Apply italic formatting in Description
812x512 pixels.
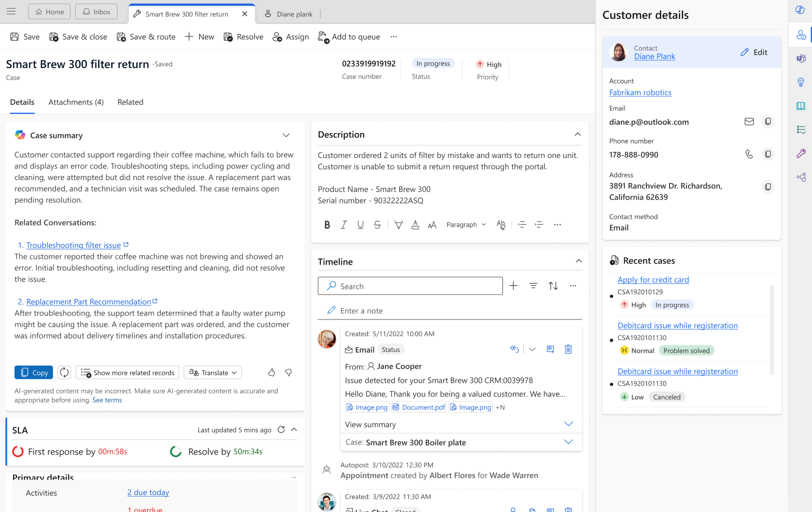point(344,225)
